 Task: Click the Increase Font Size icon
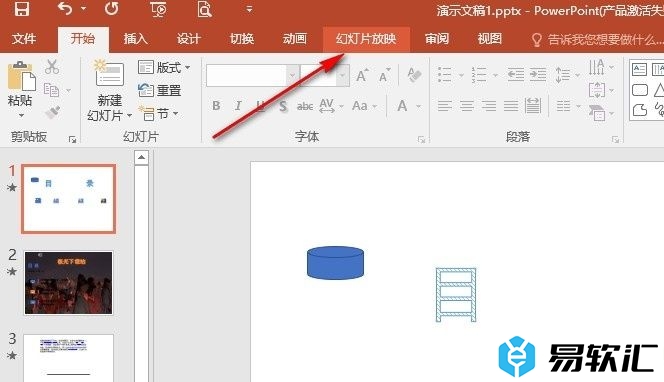pos(362,75)
